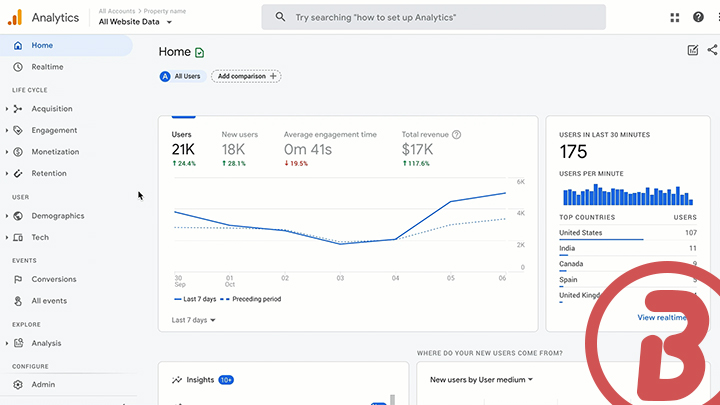Select the Total revenue metric tab

click(431, 148)
